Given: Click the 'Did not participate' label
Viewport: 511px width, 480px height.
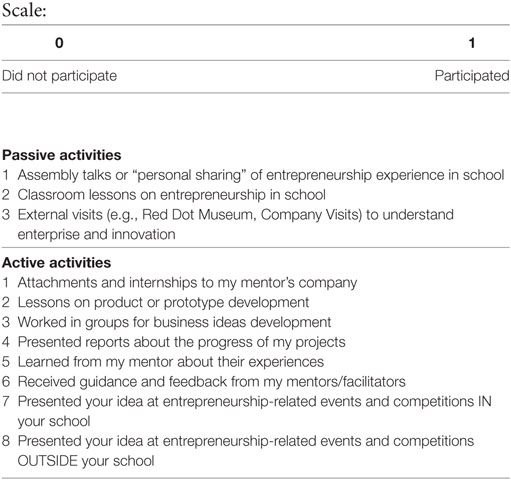Looking at the screenshot, I should point(59,76).
